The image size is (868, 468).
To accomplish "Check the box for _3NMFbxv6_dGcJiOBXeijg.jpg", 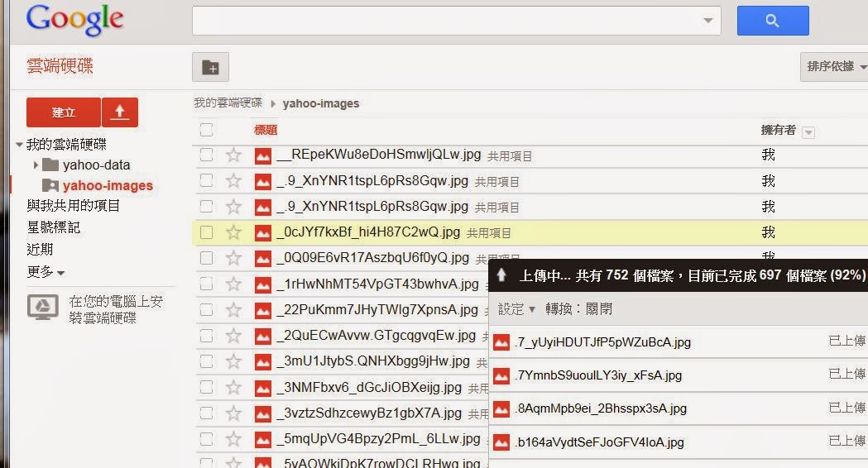I will pyautogui.click(x=207, y=387).
